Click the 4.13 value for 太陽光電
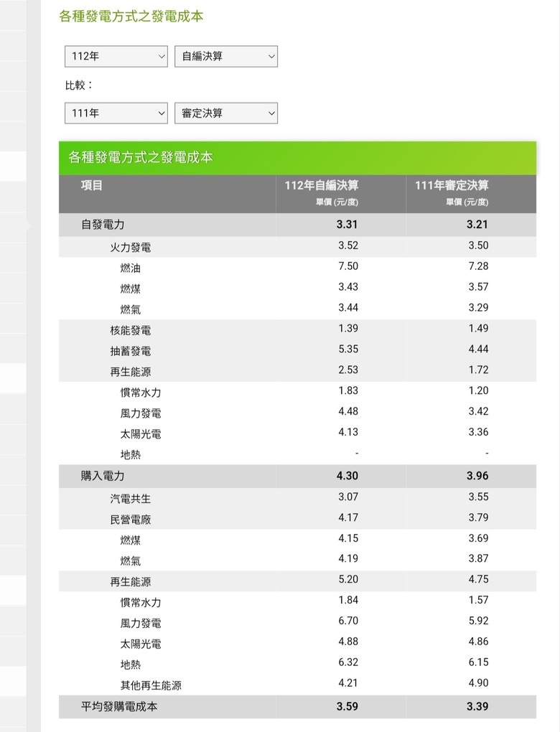560x732 pixels. click(x=348, y=432)
